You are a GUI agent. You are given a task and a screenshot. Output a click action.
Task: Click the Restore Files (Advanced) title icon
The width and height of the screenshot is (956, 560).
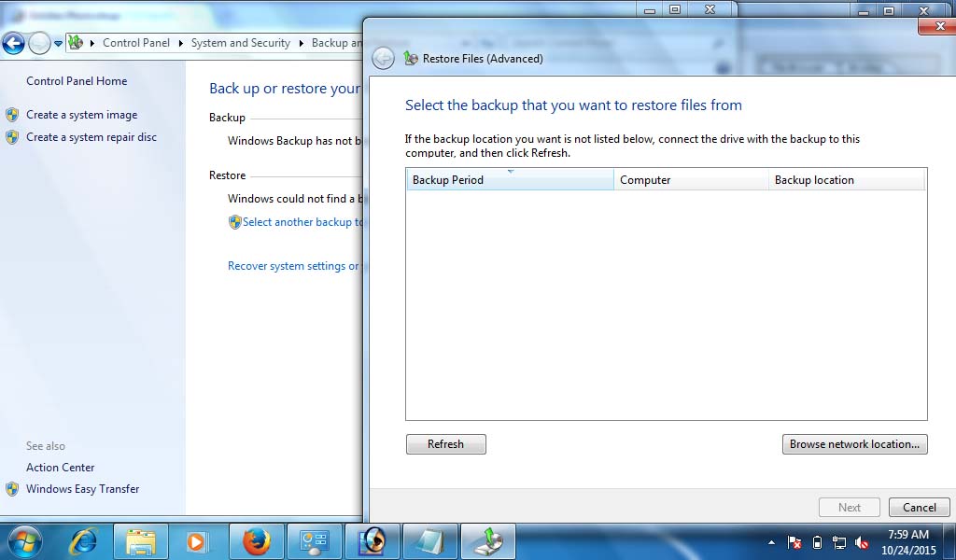[412, 59]
